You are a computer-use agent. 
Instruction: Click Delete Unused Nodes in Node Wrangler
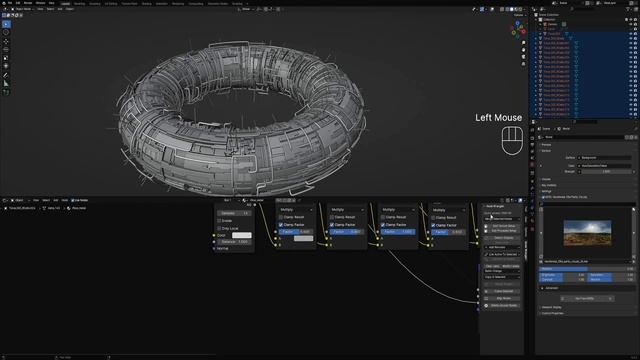click(x=502, y=305)
